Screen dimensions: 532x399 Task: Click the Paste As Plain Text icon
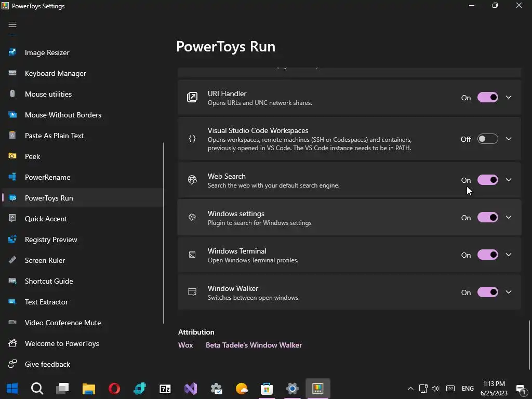point(12,136)
